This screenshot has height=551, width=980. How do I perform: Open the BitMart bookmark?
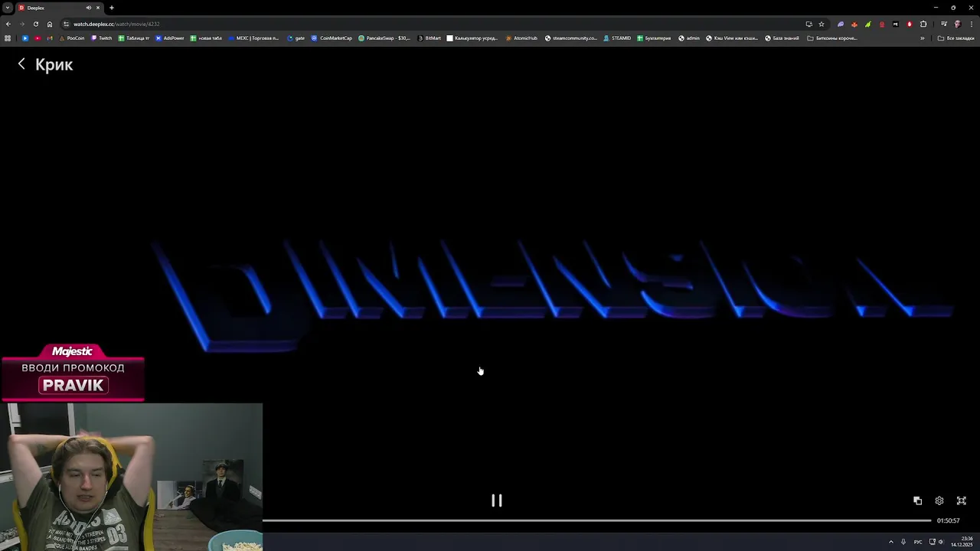pyautogui.click(x=429, y=38)
